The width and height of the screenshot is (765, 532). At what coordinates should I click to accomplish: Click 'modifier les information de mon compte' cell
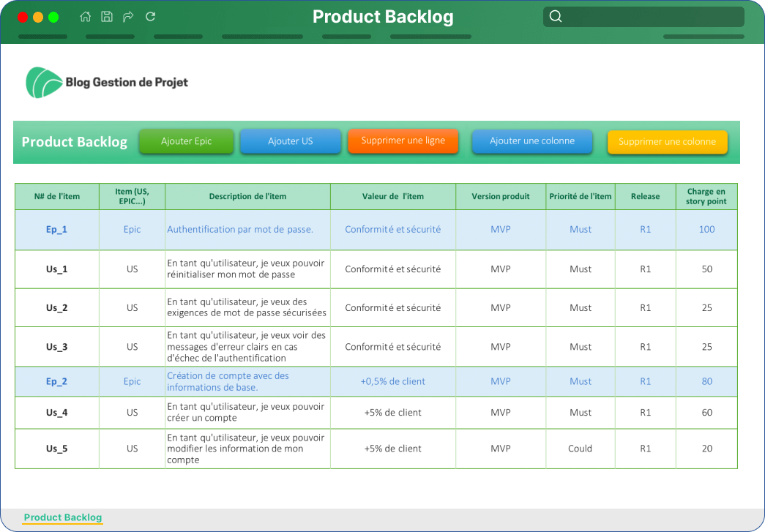[248, 449]
